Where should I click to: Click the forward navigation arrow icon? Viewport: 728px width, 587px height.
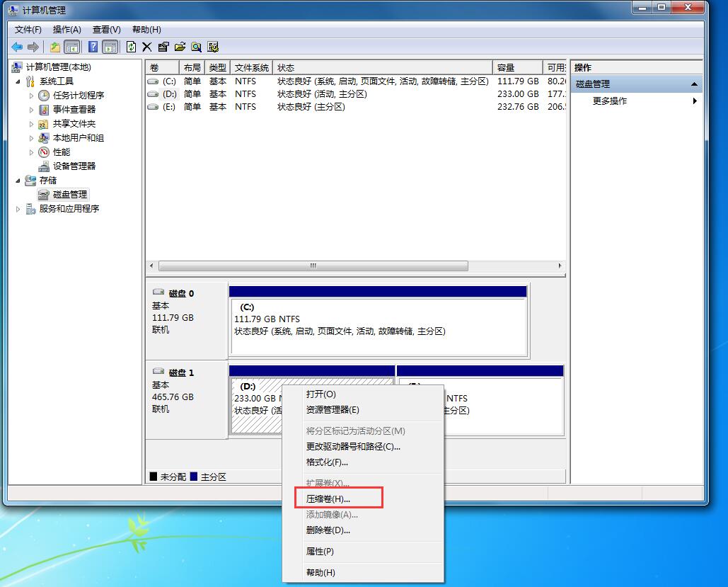tap(32, 47)
